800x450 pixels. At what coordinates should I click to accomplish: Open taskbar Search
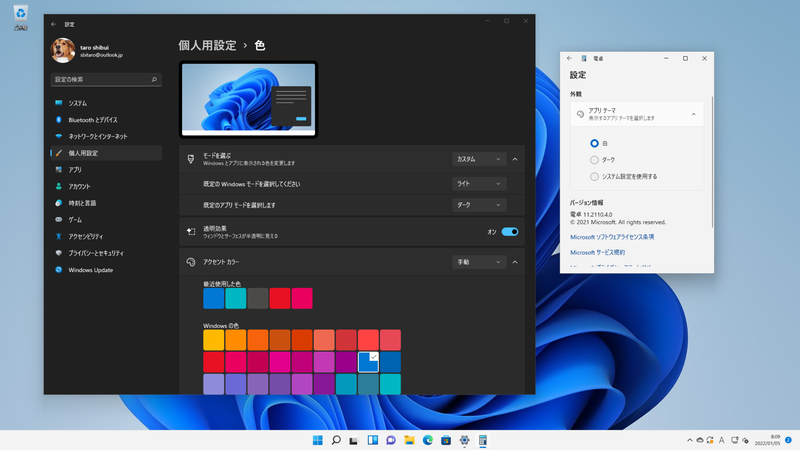pyautogui.click(x=336, y=440)
